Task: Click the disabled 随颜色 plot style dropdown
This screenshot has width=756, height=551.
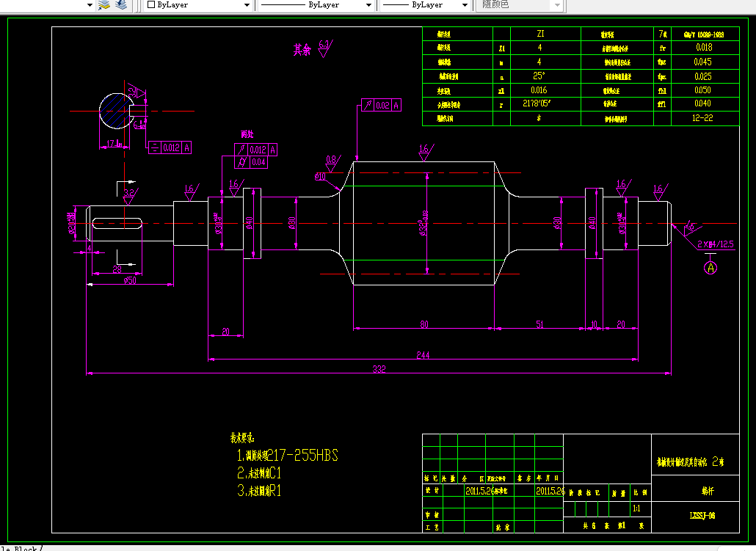Action: 520,5
